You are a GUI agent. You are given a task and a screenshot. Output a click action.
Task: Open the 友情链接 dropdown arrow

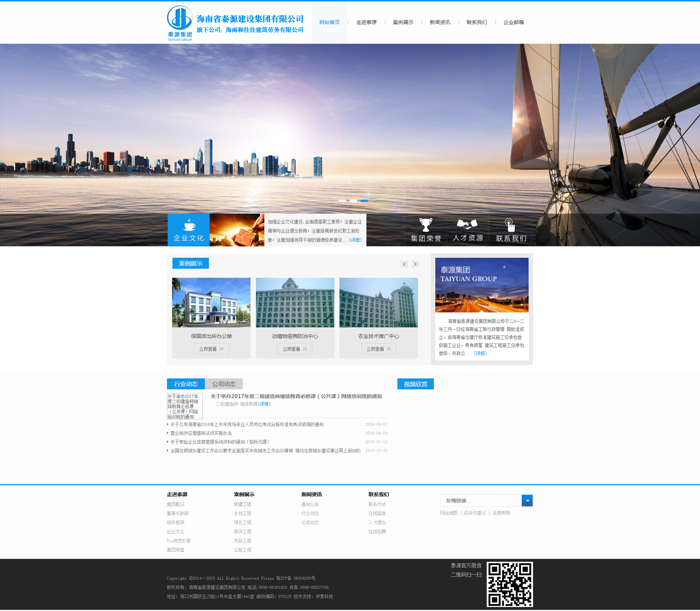[x=527, y=501]
